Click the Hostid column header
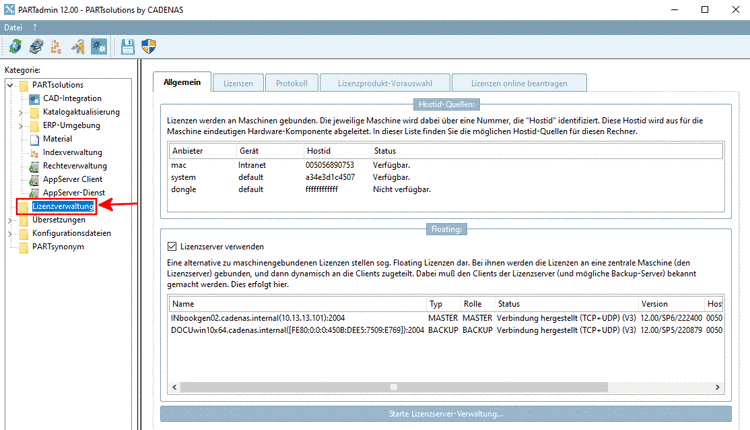Image resolution: width=750 pixels, height=430 pixels. 337,151
